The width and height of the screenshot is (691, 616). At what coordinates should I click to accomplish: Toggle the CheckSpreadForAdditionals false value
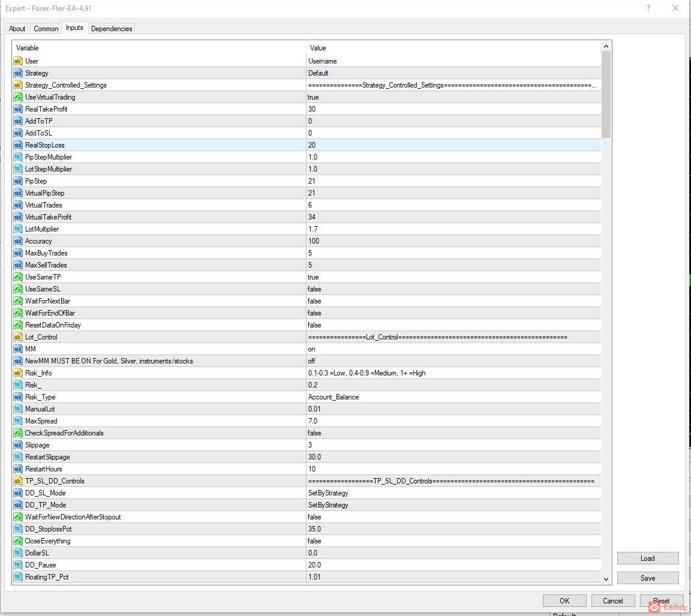point(453,432)
